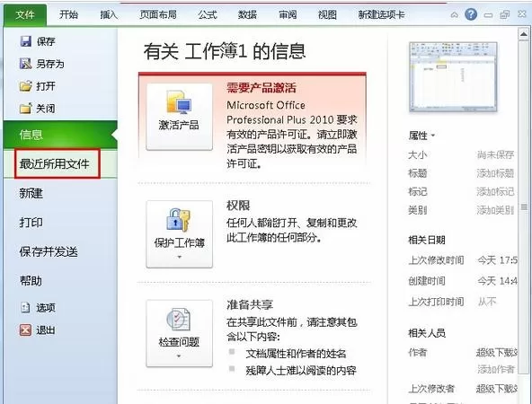The width and height of the screenshot is (532, 404).
Task: Click the Close (关闭) folder icon
Action: [26, 108]
